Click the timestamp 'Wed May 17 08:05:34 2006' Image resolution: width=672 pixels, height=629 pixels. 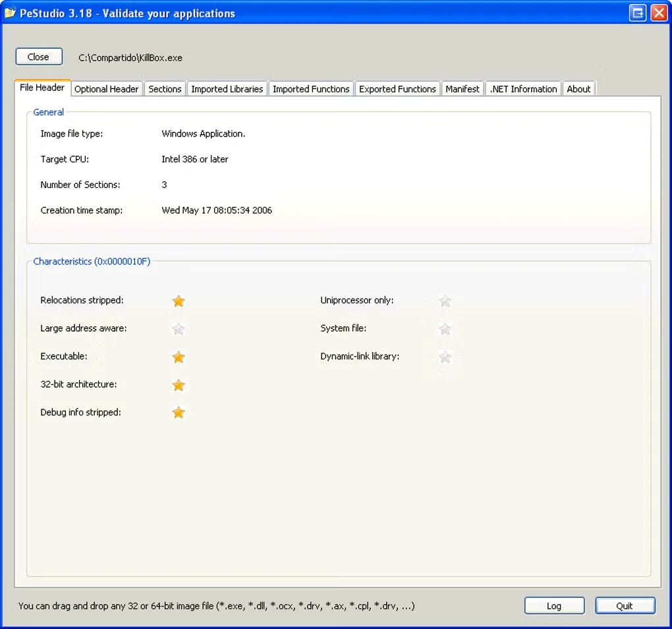coord(217,210)
